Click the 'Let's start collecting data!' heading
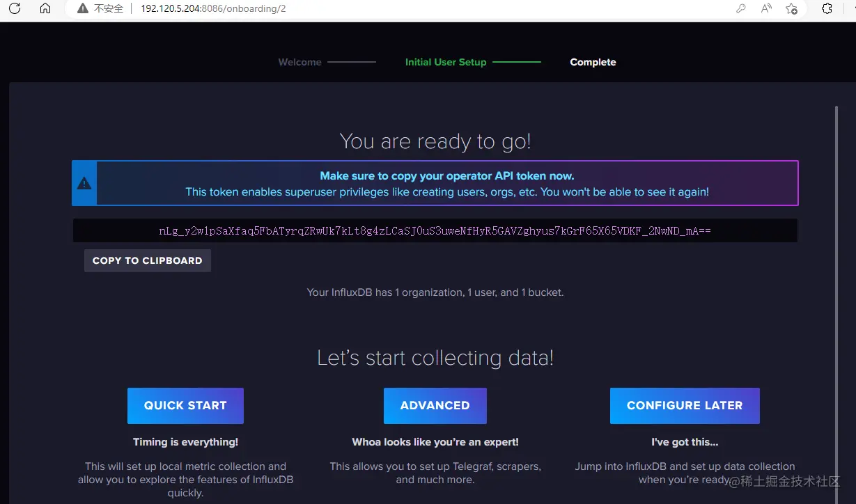This screenshot has width=856, height=504. point(435,358)
